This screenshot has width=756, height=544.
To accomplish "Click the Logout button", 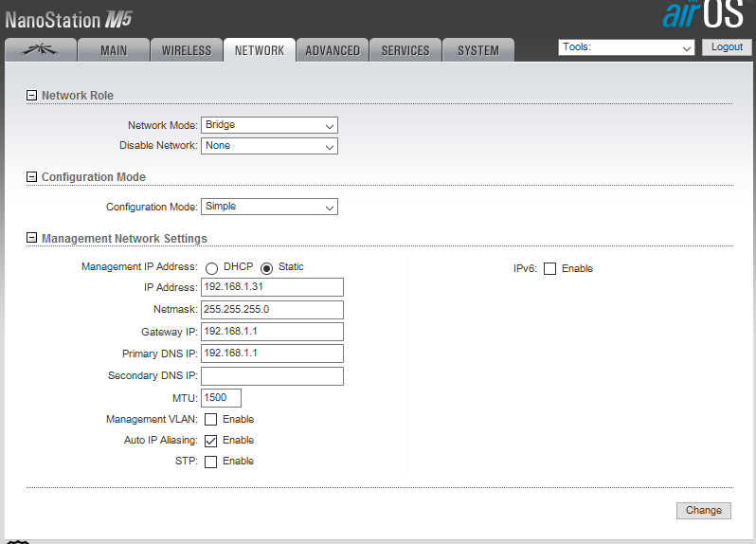I will coord(727,47).
